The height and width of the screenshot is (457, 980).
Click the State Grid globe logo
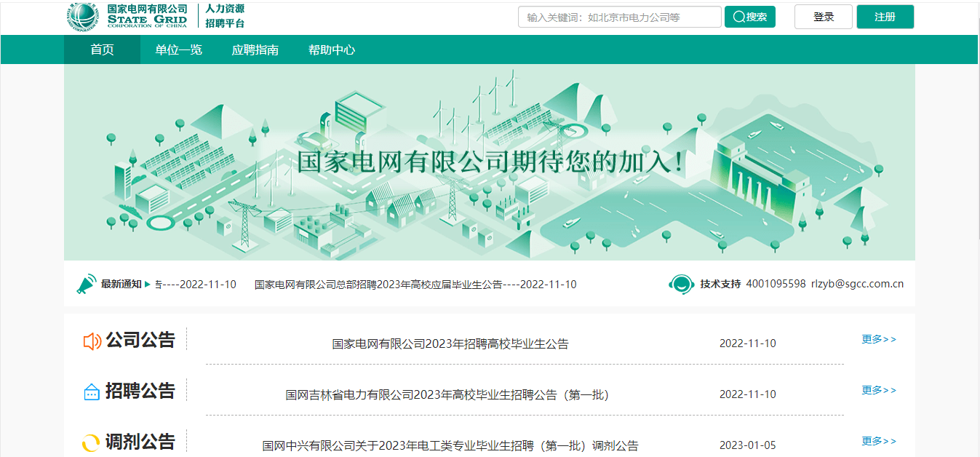tap(83, 17)
